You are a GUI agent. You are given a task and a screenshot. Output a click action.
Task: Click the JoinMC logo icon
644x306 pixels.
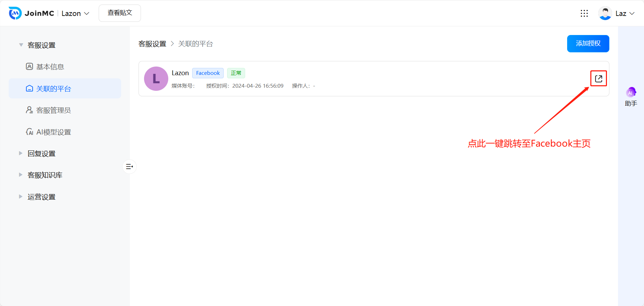tap(15, 13)
